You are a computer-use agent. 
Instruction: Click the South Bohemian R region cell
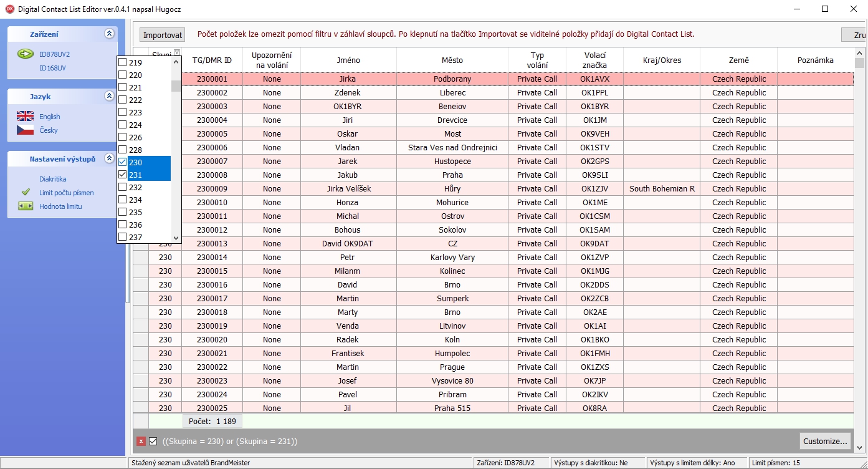coord(662,189)
